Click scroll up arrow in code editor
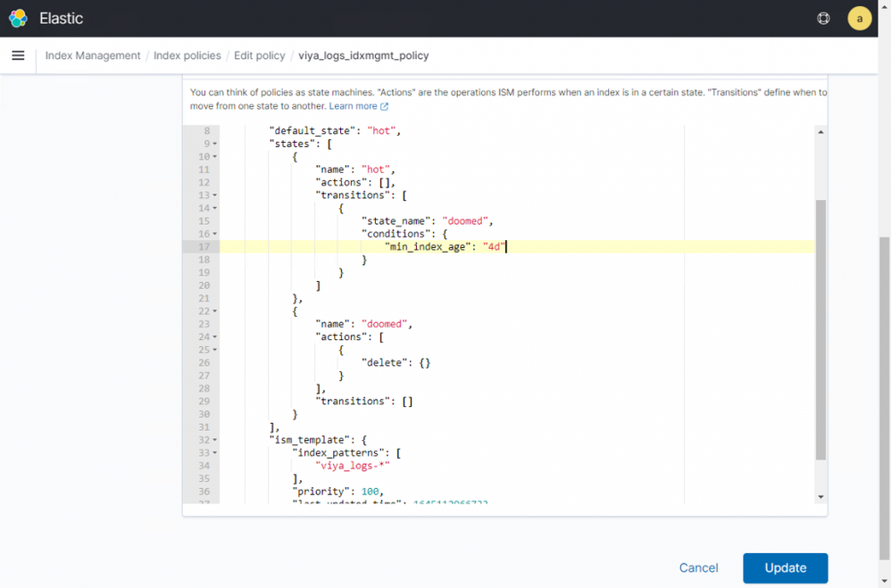Image resolution: width=891 pixels, height=588 pixels. tap(820, 132)
